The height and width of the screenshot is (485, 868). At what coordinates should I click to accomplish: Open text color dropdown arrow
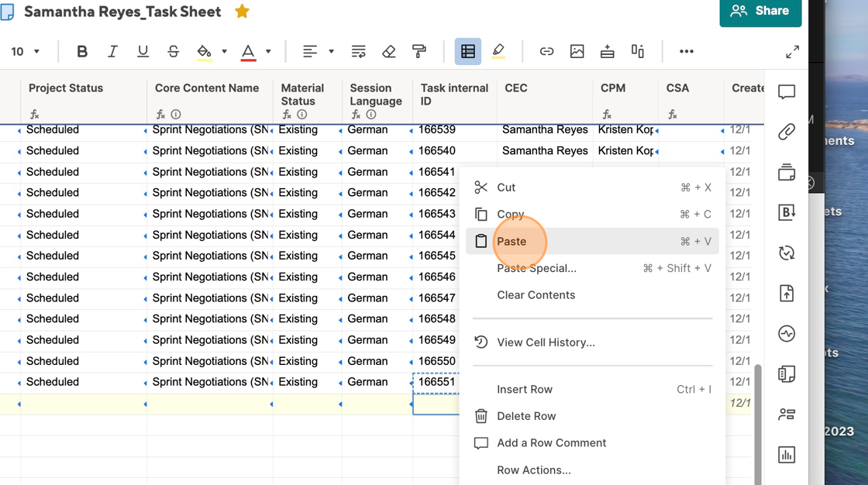pyautogui.click(x=268, y=51)
